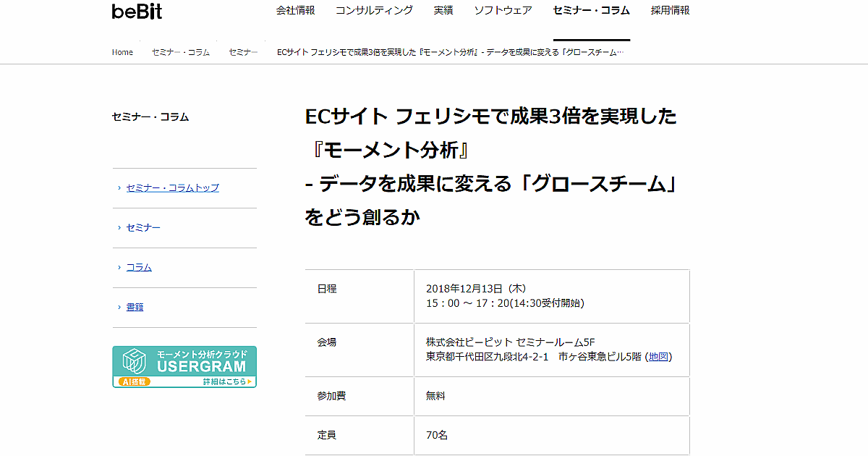868x456 pixels.
Task: Click the Home breadcrumb link
Action: click(x=122, y=52)
